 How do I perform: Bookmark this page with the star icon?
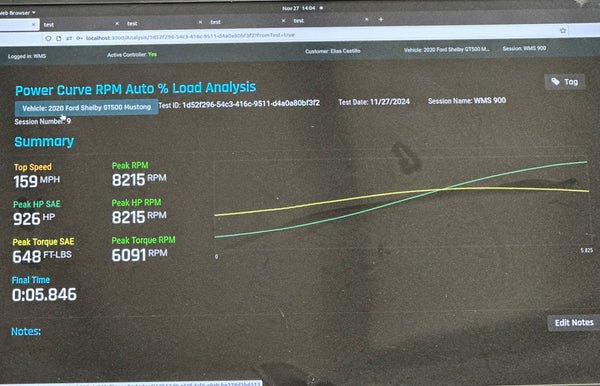coord(563,30)
